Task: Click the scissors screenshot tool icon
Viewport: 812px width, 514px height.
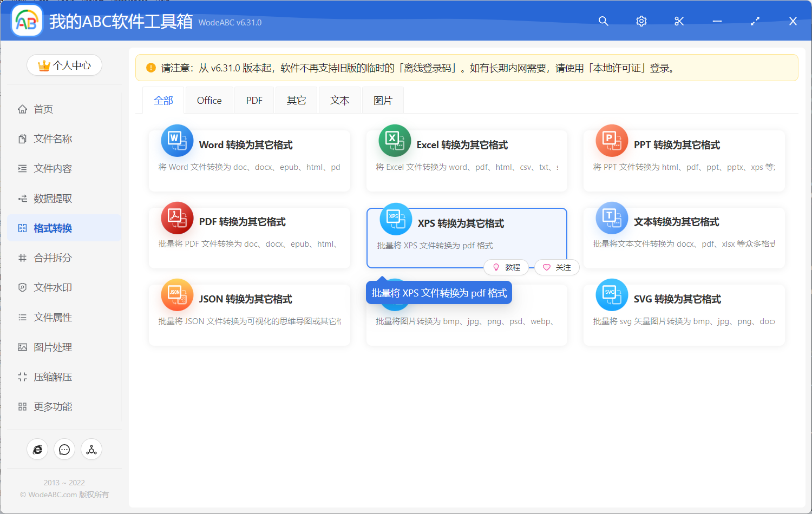Action: point(679,21)
